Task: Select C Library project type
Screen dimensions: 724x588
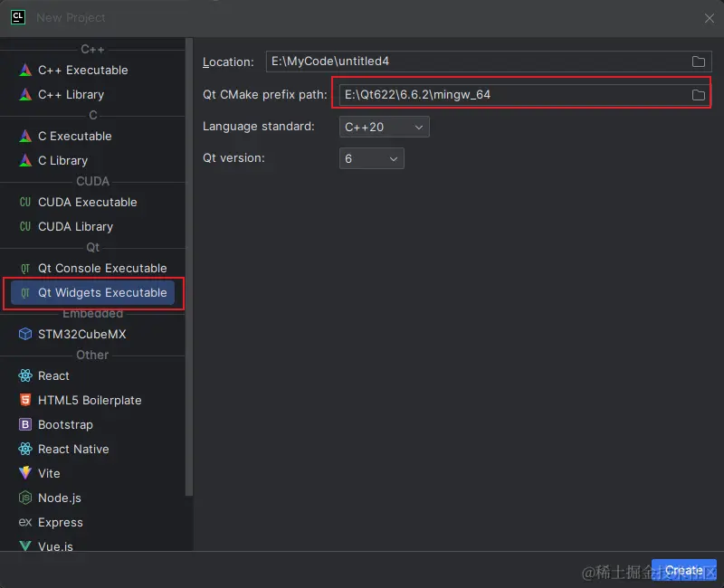Action: 93,161
